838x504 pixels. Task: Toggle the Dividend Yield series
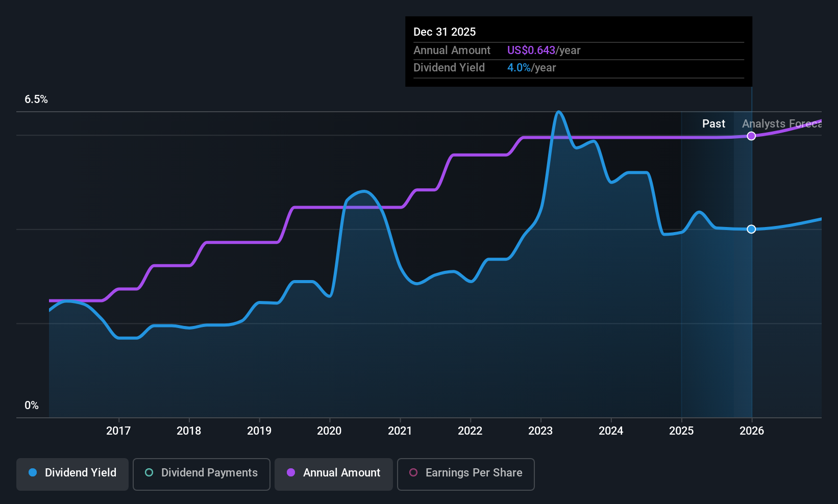72,474
